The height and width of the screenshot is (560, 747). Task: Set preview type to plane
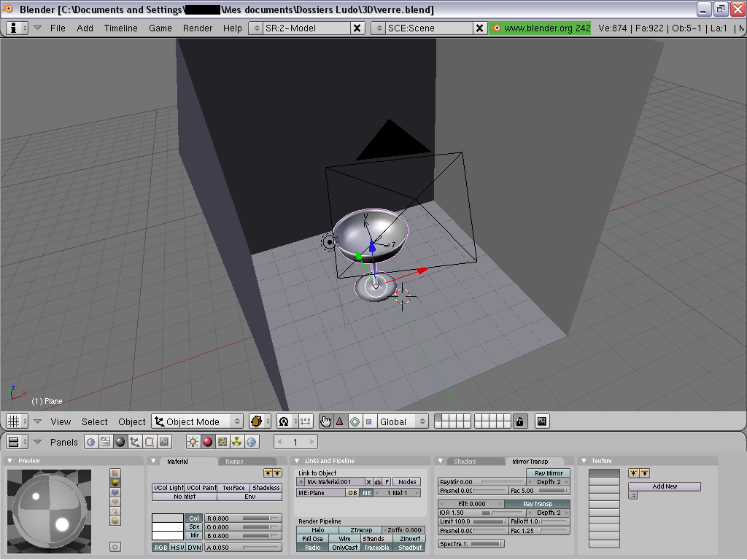[115, 472]
